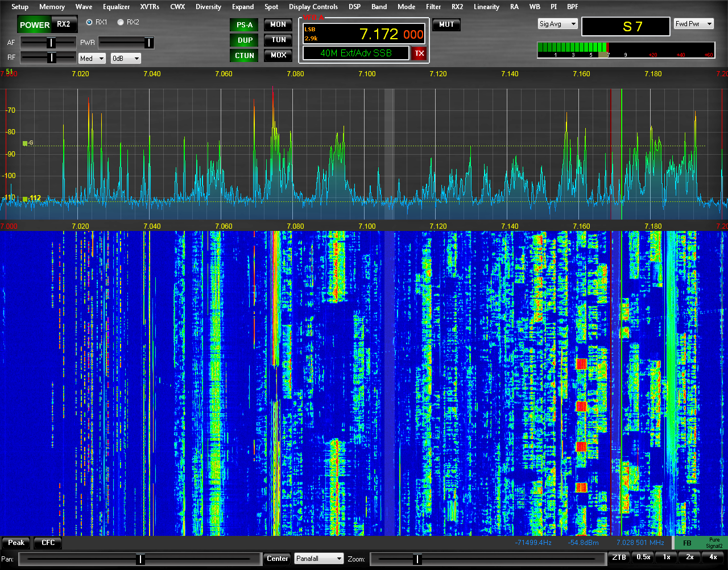The width and height of the screenshot is (728, 570).
Task: Open the PI menu
Action: 553,7
